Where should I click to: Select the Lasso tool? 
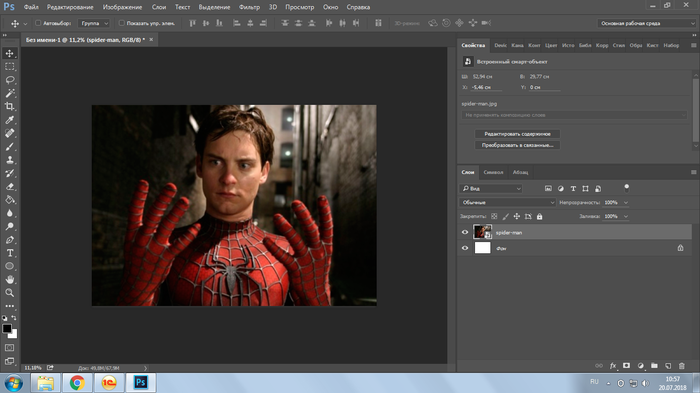pyautogui.click(x=9, y=80)
